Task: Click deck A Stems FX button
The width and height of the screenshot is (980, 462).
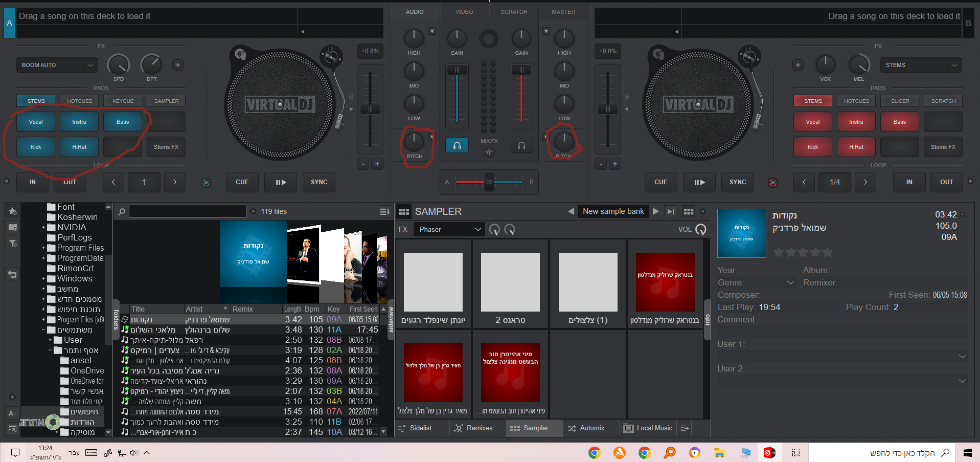Action: 166,147
